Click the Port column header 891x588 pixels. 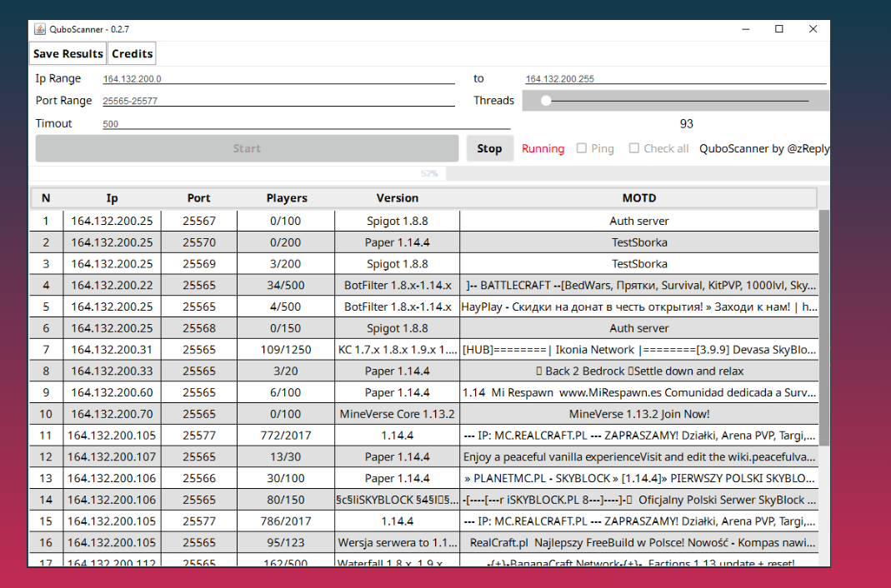point(199,198)
